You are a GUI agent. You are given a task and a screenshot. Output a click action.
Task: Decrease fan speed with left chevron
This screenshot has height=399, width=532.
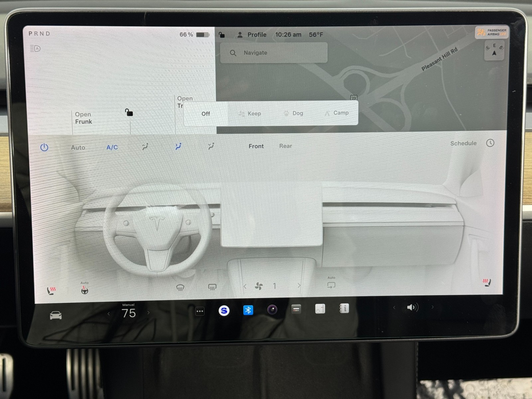click(245, 286)
